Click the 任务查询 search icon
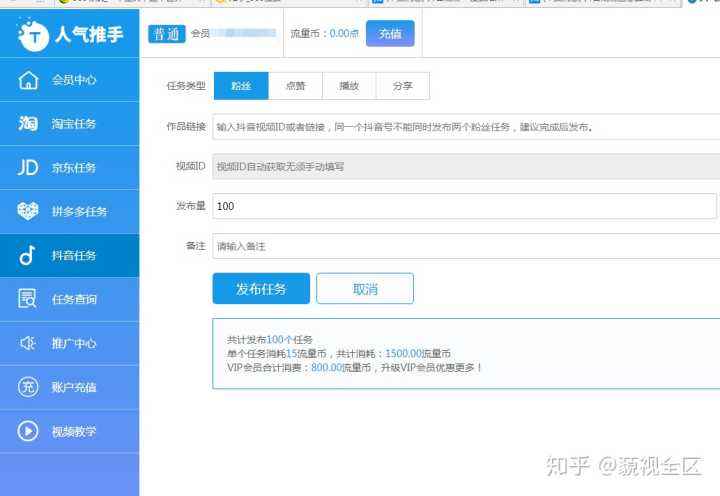This screenshot has width=720, height=496. pyautogui.click(x=28, y=299)
